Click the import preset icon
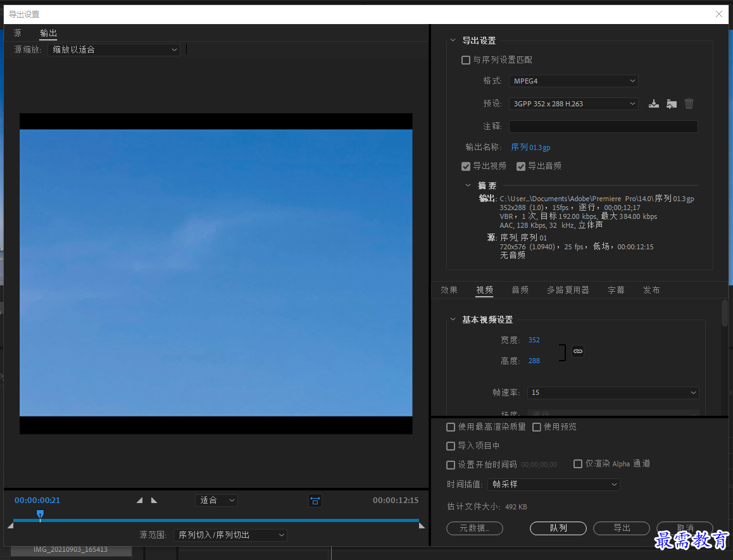The height and width of the screenshot is (560, 733). [x=672, y=104]
